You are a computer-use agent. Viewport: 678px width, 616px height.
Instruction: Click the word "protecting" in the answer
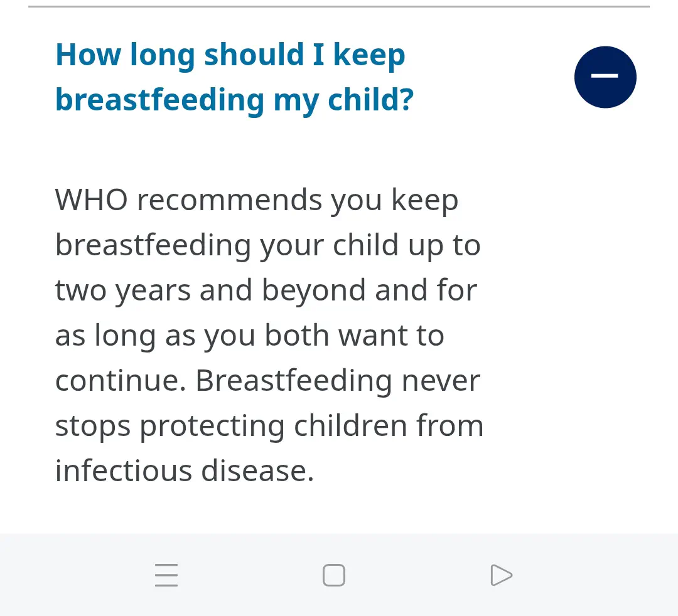coord(212,426)
